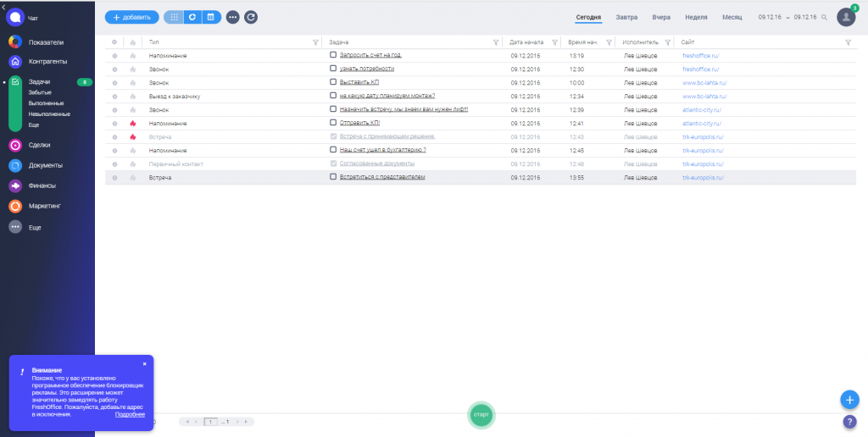Click the date range start 09.12.16
The width and height of the screenshot is (868, 437).
click(x=770, y=17)
